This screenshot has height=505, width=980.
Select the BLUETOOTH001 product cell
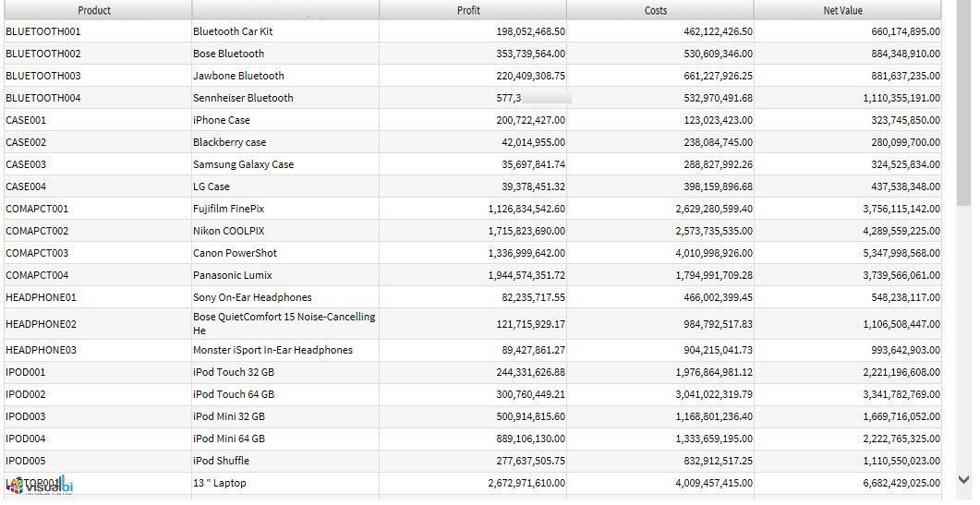coord(42,31)
